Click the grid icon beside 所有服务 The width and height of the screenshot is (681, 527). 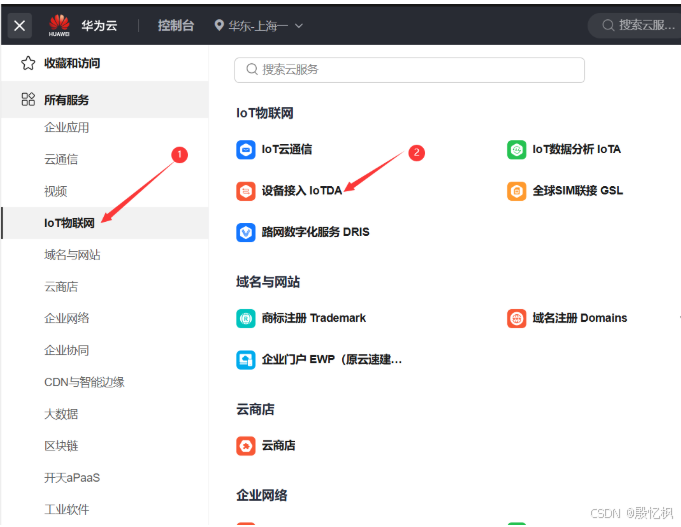(x=28, y=99)
